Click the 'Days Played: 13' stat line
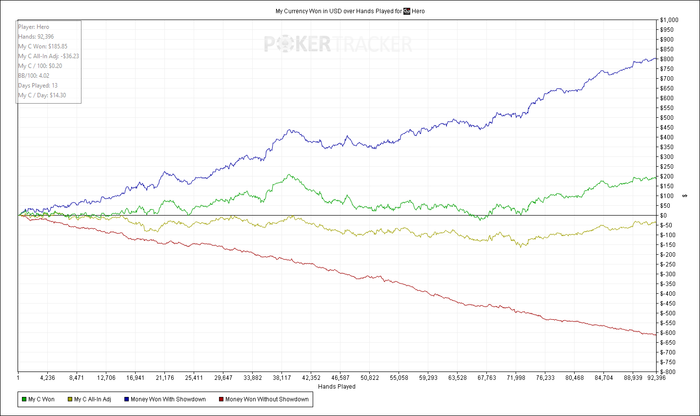 38,86
